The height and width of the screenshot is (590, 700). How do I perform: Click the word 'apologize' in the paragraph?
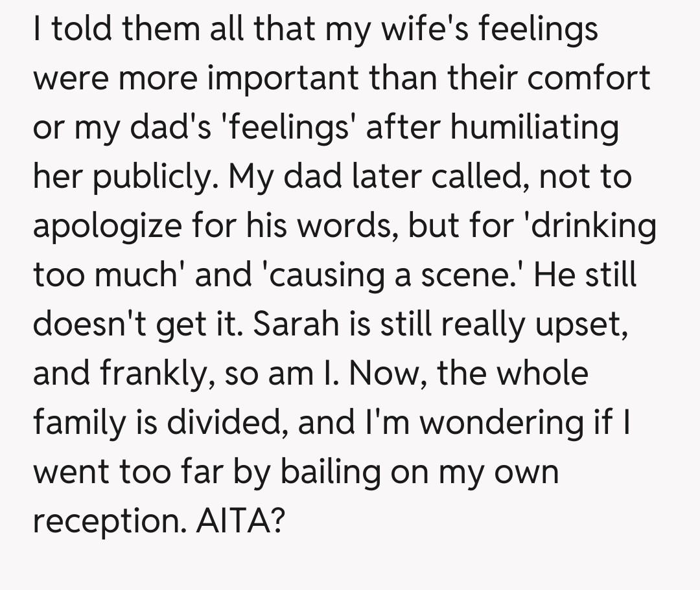click(98, 226)
